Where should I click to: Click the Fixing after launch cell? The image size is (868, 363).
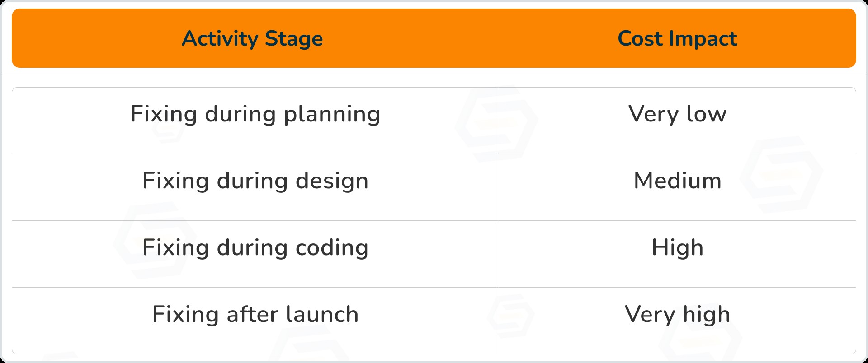click(255, 314)
